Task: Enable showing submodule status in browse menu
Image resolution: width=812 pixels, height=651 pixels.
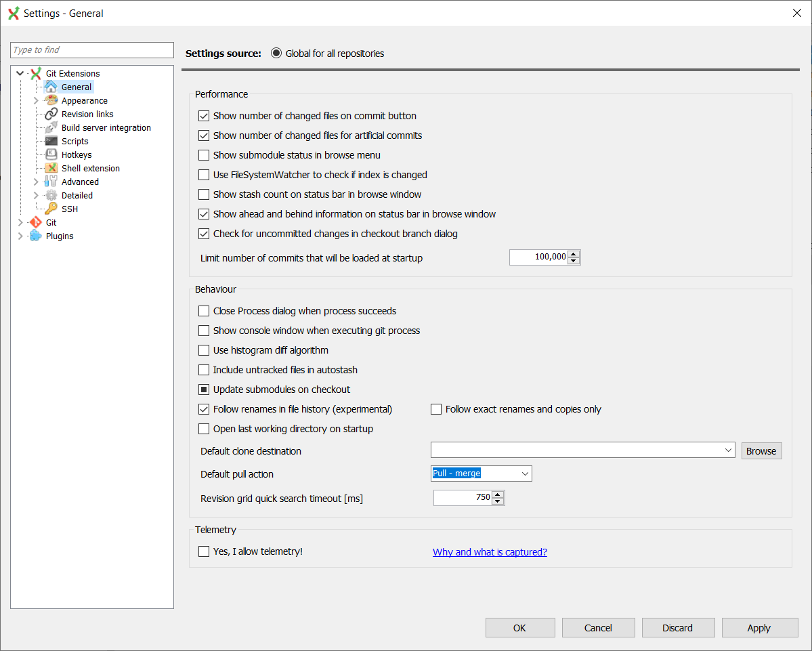Action: pyautogui.click(x=204, y=155)
